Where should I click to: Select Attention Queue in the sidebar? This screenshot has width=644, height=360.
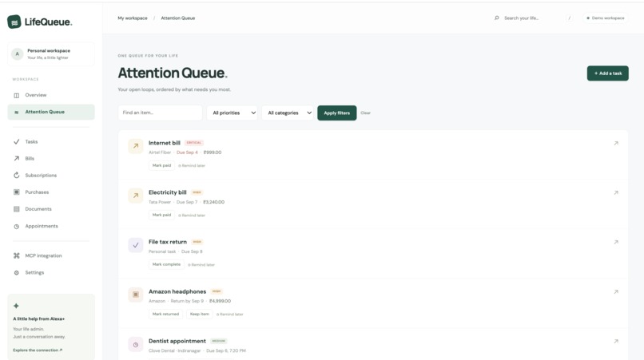pos(51,112)
